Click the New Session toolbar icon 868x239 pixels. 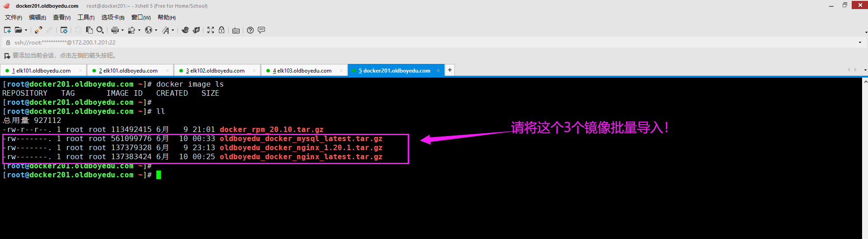7,30
